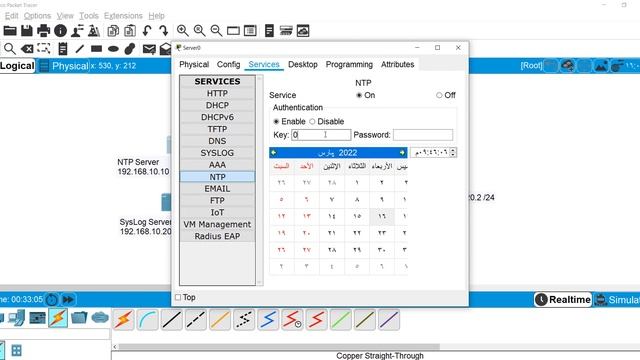This screenshot has height=360, width=640.
Task: Disable NTP authentication
Action: pos(312,122)
